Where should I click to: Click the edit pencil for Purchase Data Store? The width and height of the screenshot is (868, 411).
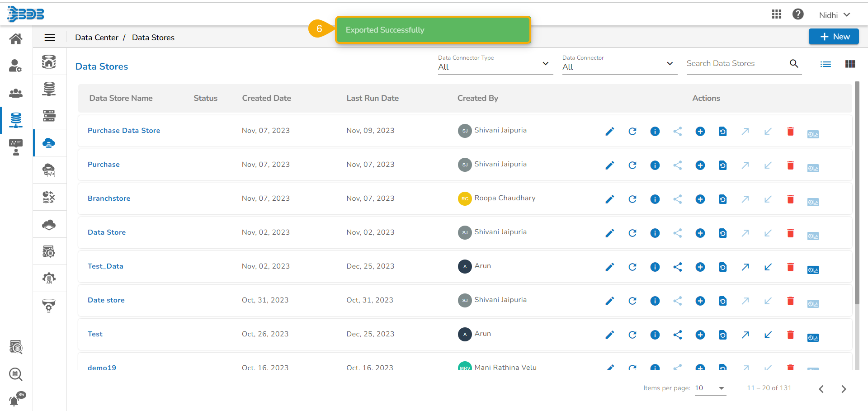coord(609,131)
